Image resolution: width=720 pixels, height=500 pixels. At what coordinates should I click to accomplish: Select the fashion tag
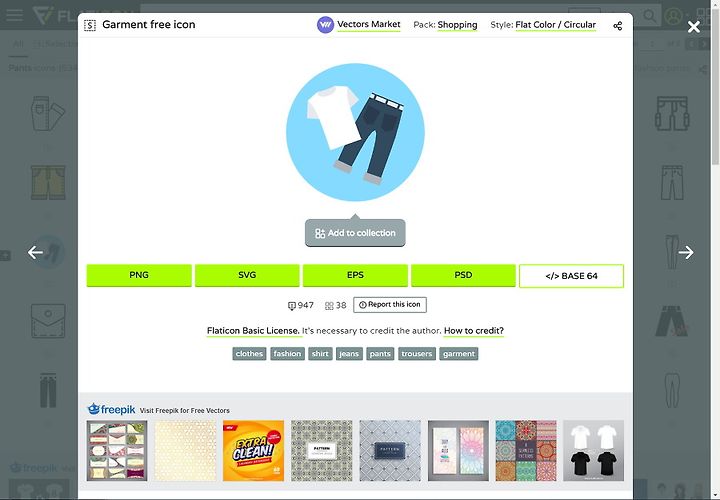[x=287, y=354]
